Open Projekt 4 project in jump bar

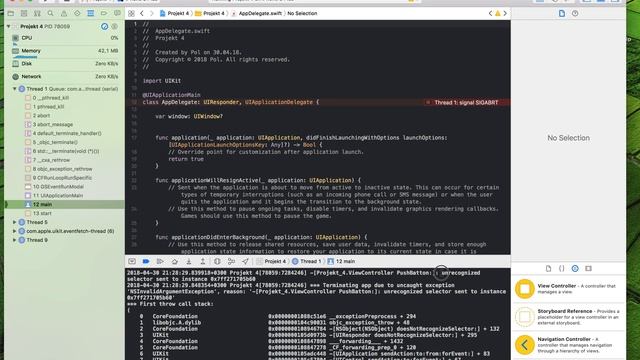[x=174, y=13]
